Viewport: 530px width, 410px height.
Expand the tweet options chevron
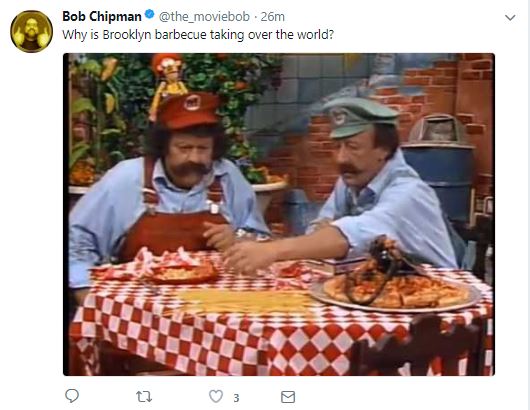(x=510, y=18)
